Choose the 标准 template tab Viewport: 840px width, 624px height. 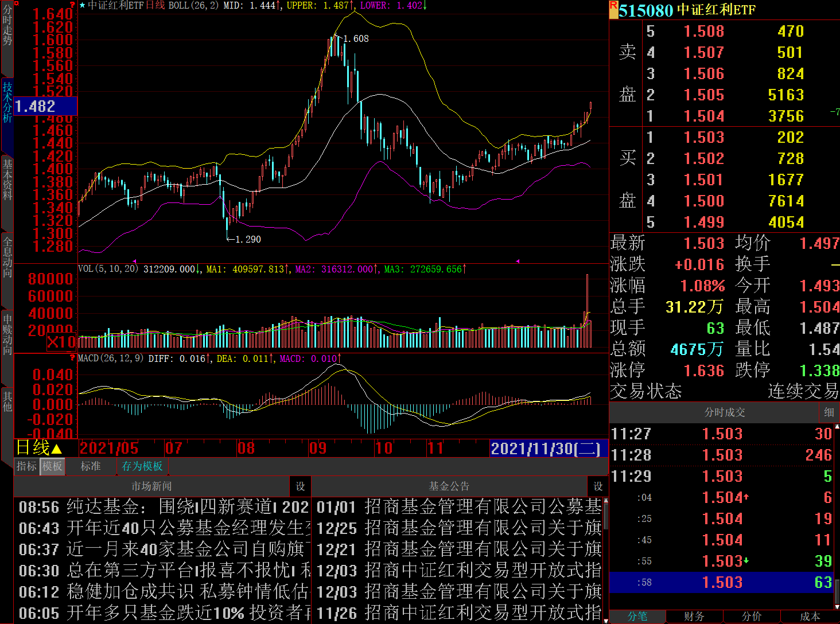(91, 466)
